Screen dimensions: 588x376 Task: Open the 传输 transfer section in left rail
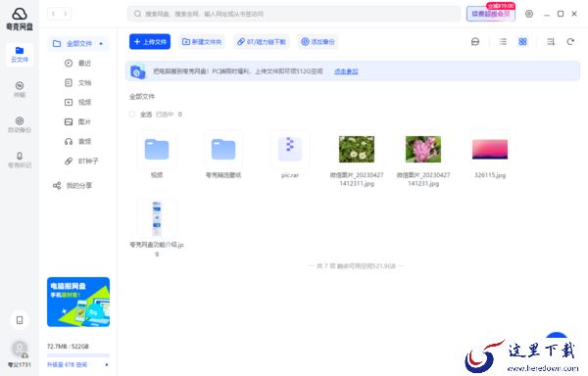(x=20, y=89)
